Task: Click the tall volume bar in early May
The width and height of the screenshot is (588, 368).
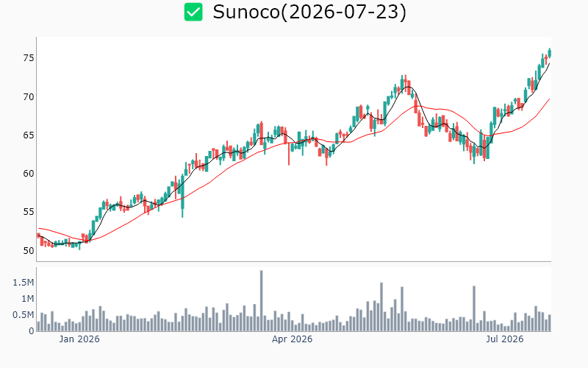Action: (x=381, y=307)
